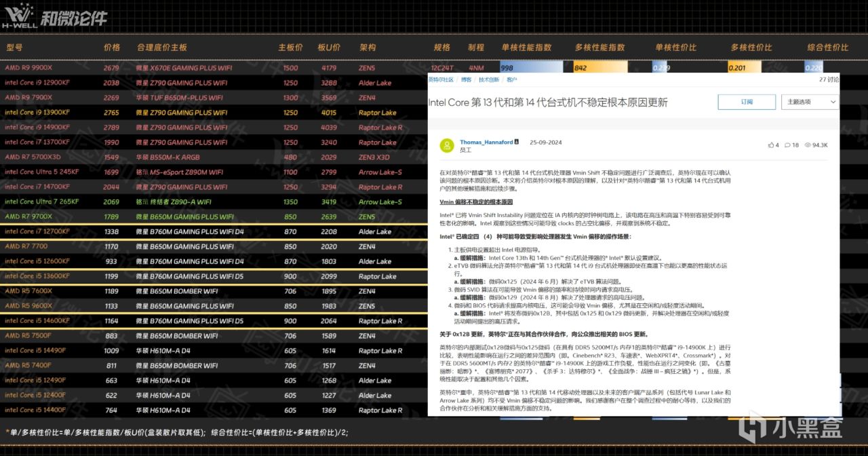
Task: Select the AMD R9 9900X model cell
Action: [x=28, y=68]
